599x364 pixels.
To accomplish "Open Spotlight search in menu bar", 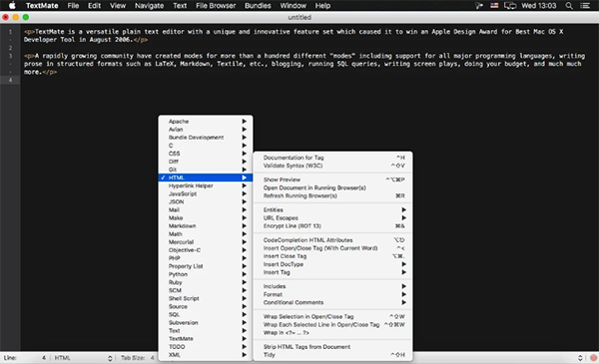I will pos(569,6).
